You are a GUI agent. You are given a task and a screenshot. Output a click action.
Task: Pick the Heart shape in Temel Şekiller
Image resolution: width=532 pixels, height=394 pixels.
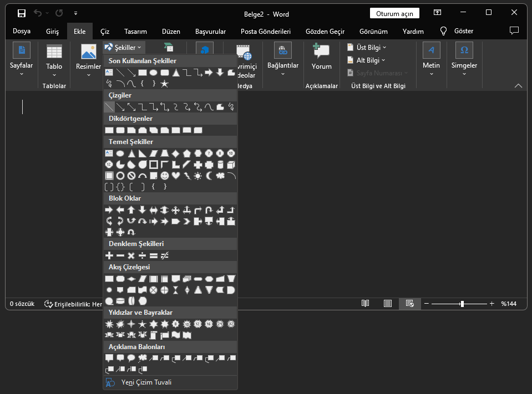coord(175,176)
